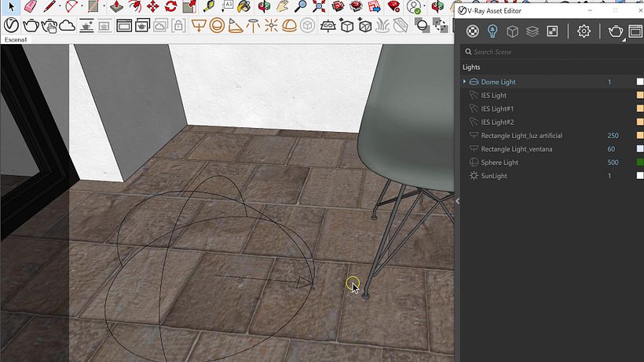Toggle the SunLight on/off icon
The width and height of the screenshot is (644, 362).
click(474, 176)
